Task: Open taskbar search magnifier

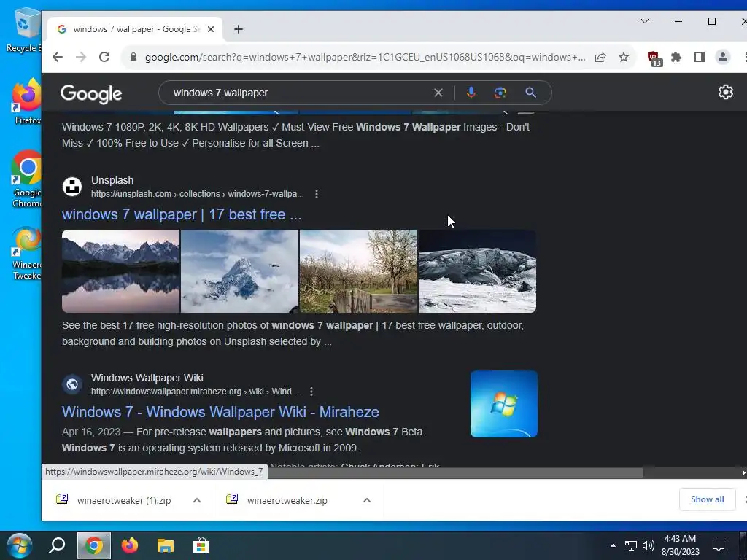Action: click(x=57, y=545)
